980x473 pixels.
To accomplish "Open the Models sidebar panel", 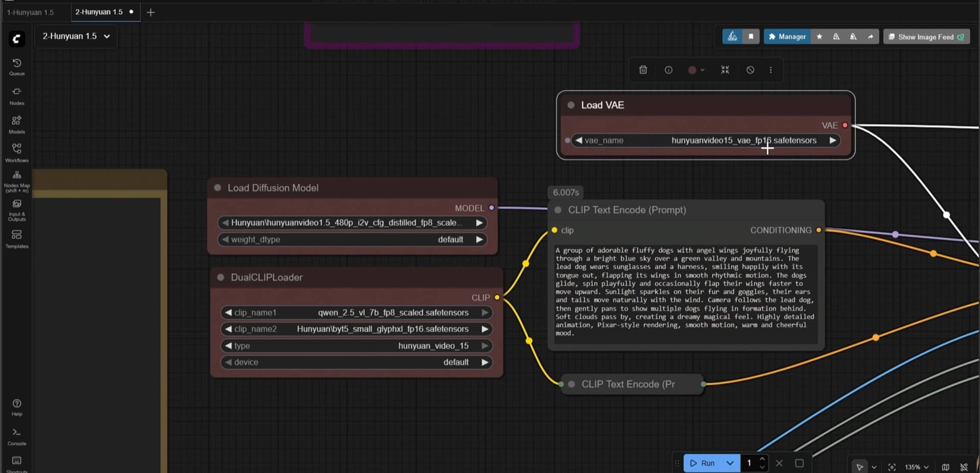I will tap(17, 124).
